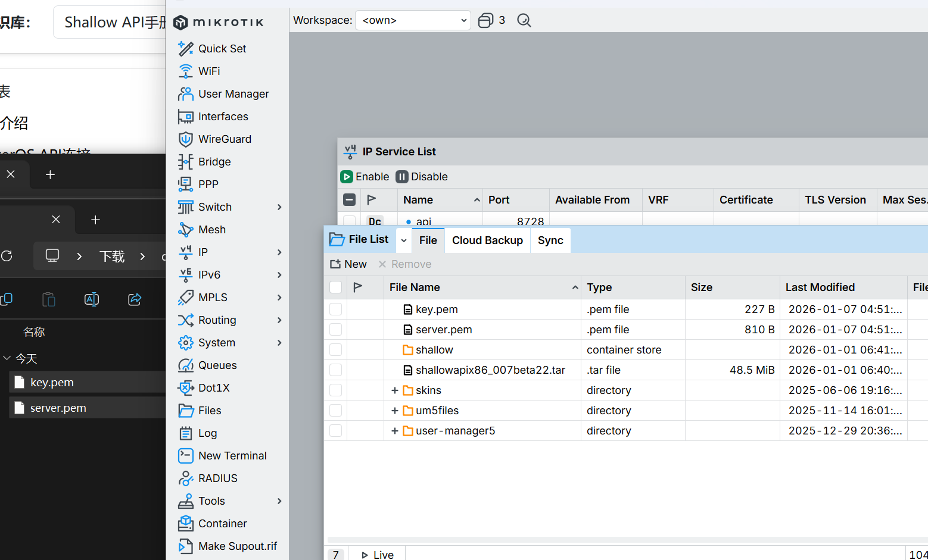The height and width of the screenshot is (560, 928).
Task: Toggle the select-all checkbox in File List header
Action: tap(336, 287)
